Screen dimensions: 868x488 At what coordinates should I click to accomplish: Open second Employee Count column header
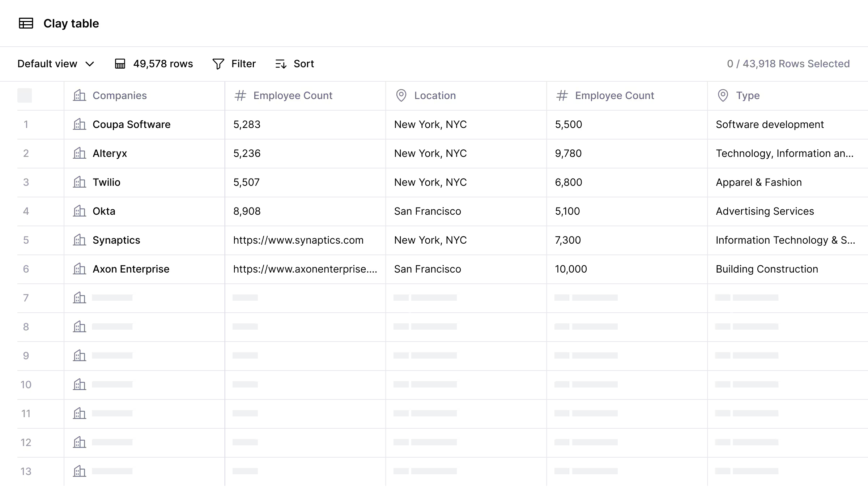pyautogui.click(x=614, y=95)
